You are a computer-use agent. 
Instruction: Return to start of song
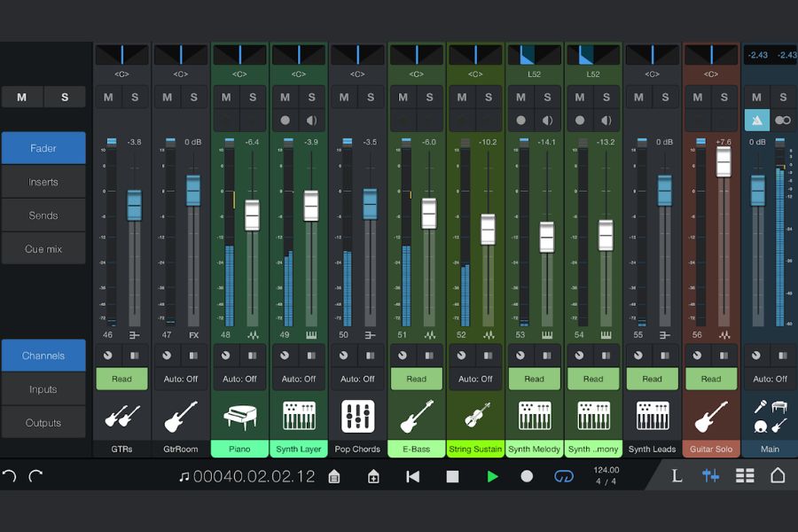point(412,476)
